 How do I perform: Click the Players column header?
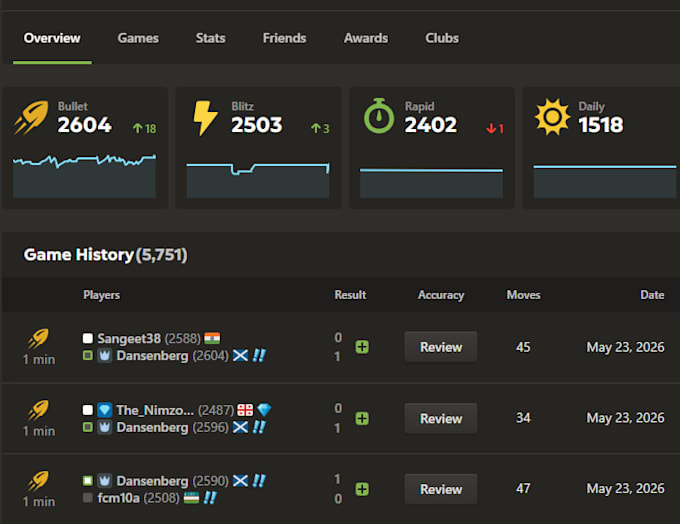point(101,295)
